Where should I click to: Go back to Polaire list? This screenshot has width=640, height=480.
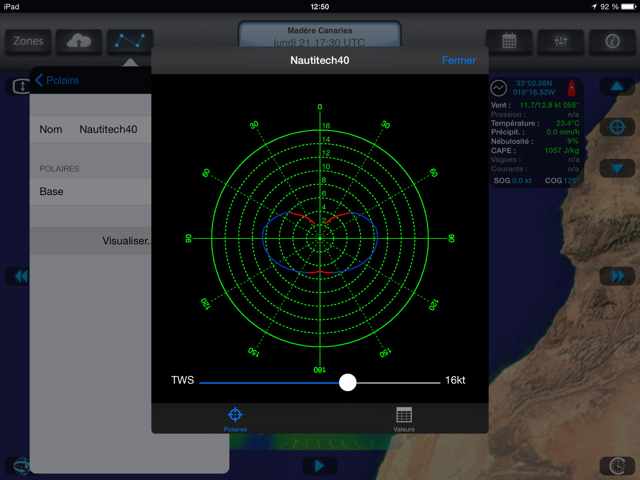[x=57, y=80]
